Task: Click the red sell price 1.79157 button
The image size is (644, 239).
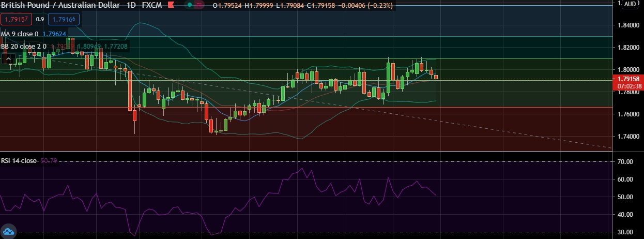Action: coord(16,20)
